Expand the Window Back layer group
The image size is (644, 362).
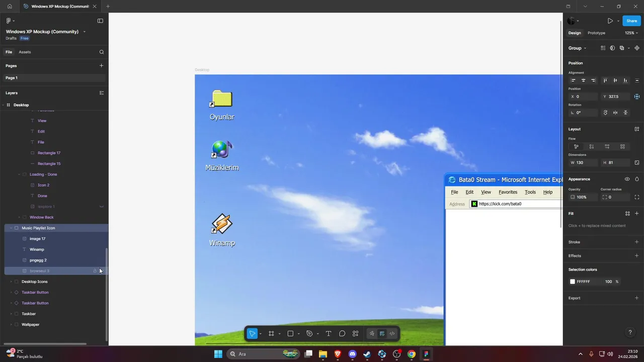pos(19,217)
